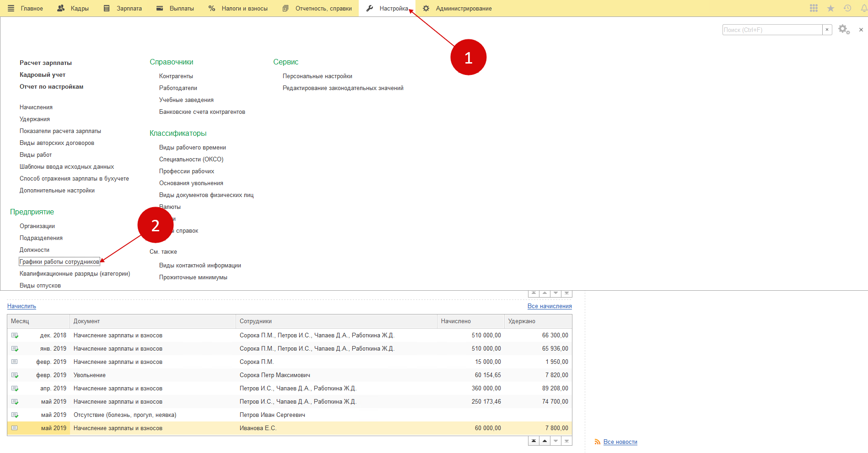Focus the Поиск (Ctrl+F) search field

point(772,30)
